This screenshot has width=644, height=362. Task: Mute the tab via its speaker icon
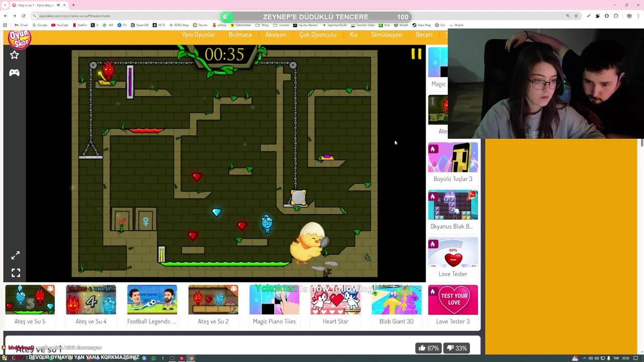pos(58,5)
